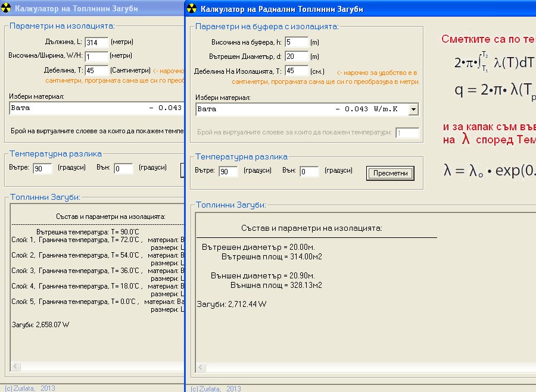Select the Вътре temperature field in the radial calculator
This screenshot has width=536, height=392.
click(228, 172)
